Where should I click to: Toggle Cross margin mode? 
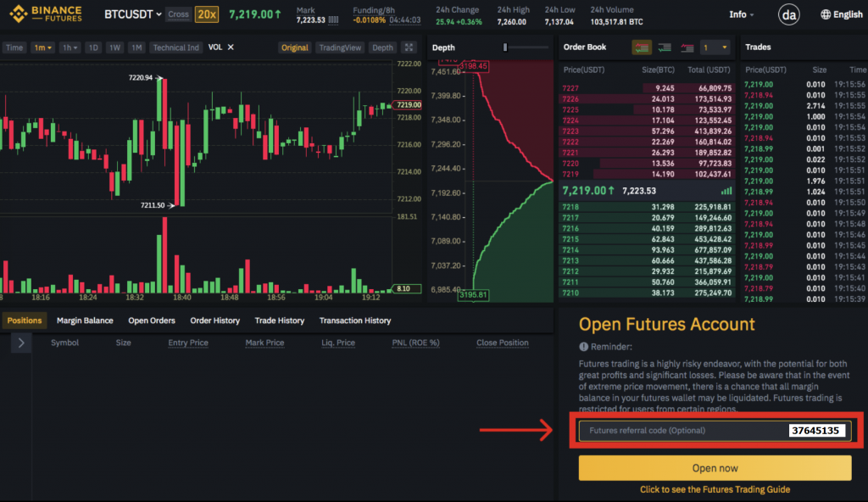point(178,14)
